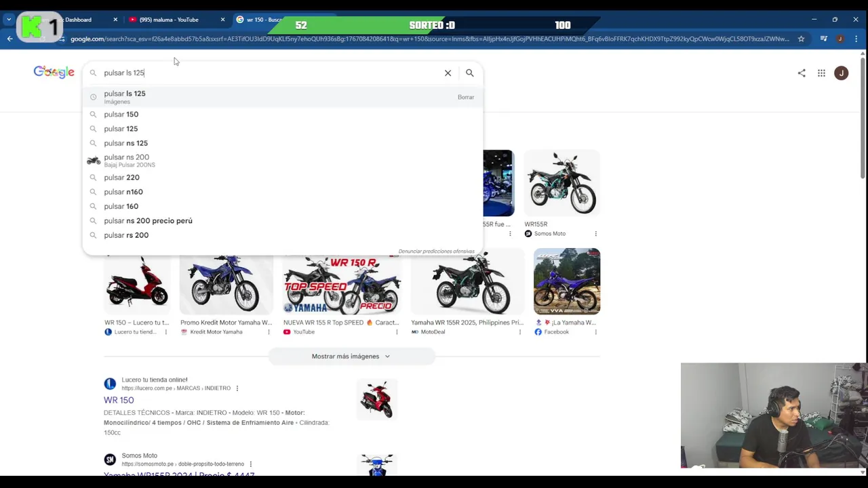Clear the search box with the X icon
This screenshot has height=488, width=868.
pos(448,73)
